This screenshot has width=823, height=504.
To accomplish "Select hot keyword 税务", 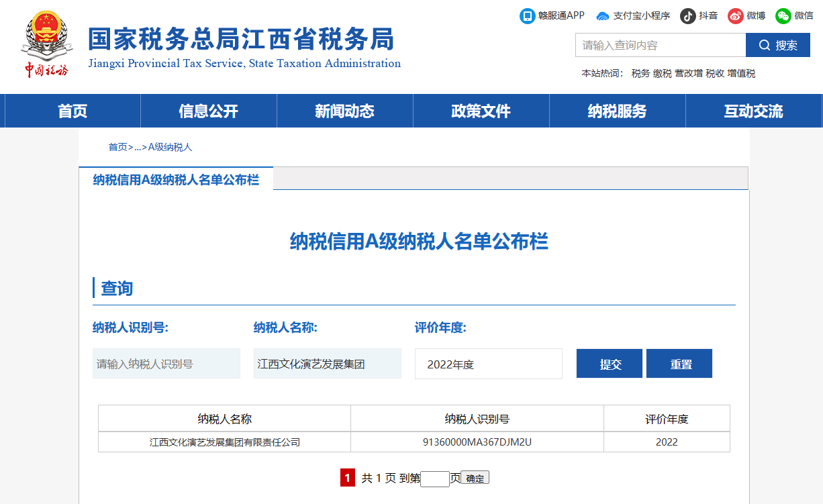I will (x=640, y=73).
